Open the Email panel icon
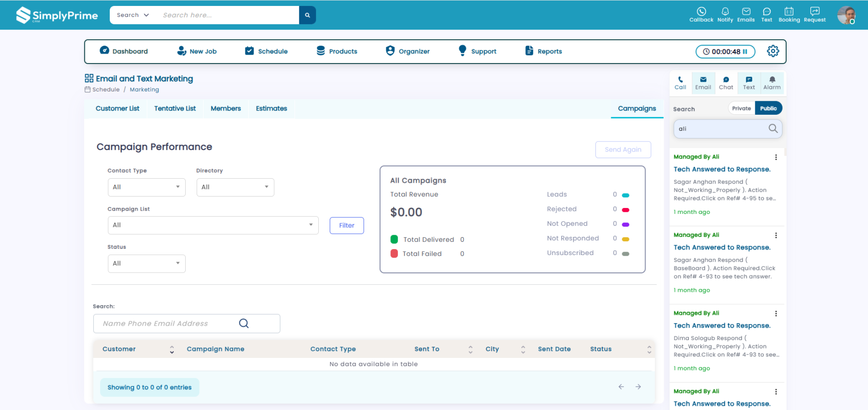 point(703,83)
